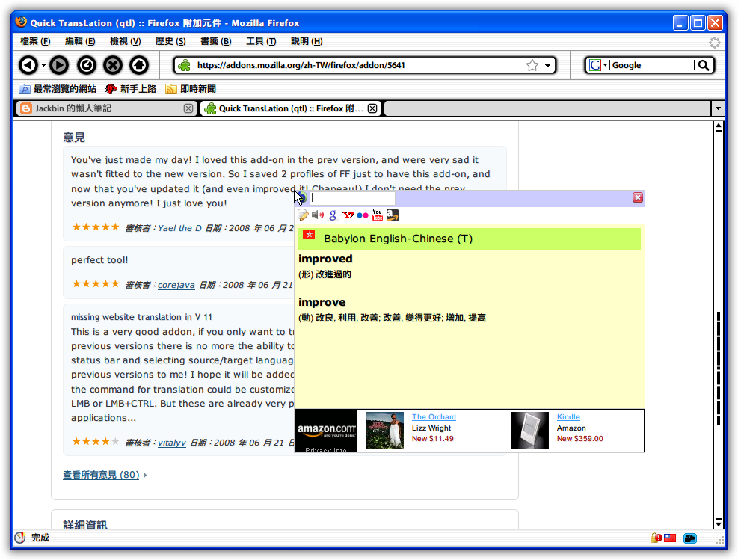
Task: View all reviews via 查看所有意見 (80)
Action: (x=101, y=475)
